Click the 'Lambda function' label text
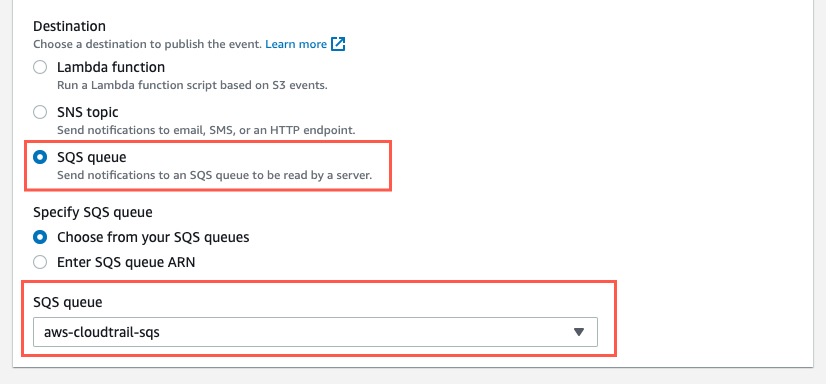Screen dimensions: 826x384 coord(111,67)
